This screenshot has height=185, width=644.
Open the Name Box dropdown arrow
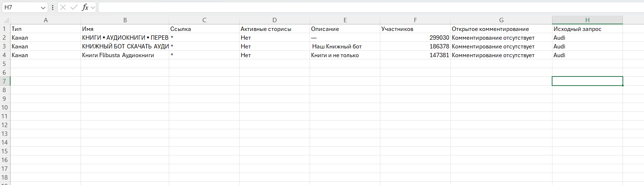[43, 8]
